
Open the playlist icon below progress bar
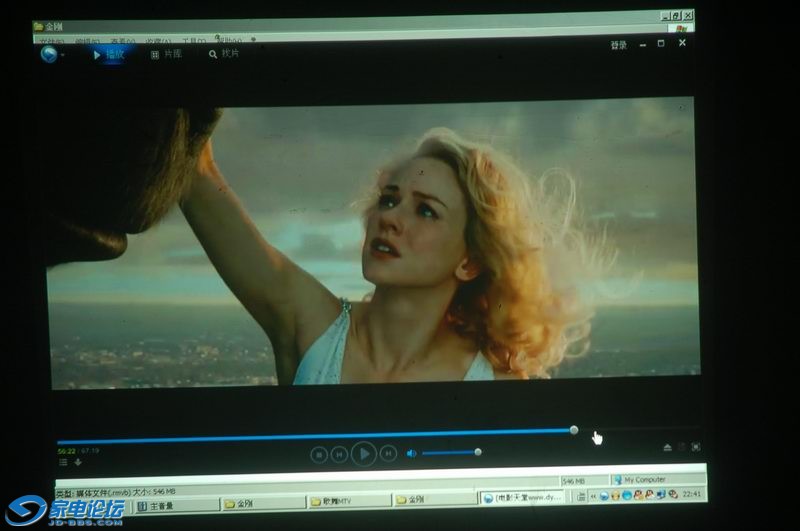click(63, 462)
